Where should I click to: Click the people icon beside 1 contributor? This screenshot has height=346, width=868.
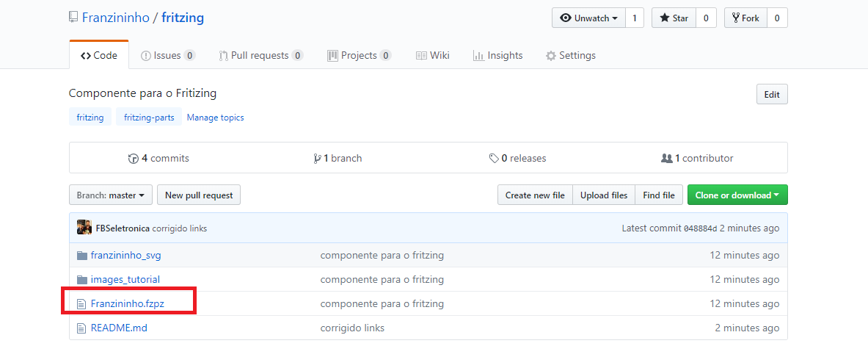tap(666, 159)
